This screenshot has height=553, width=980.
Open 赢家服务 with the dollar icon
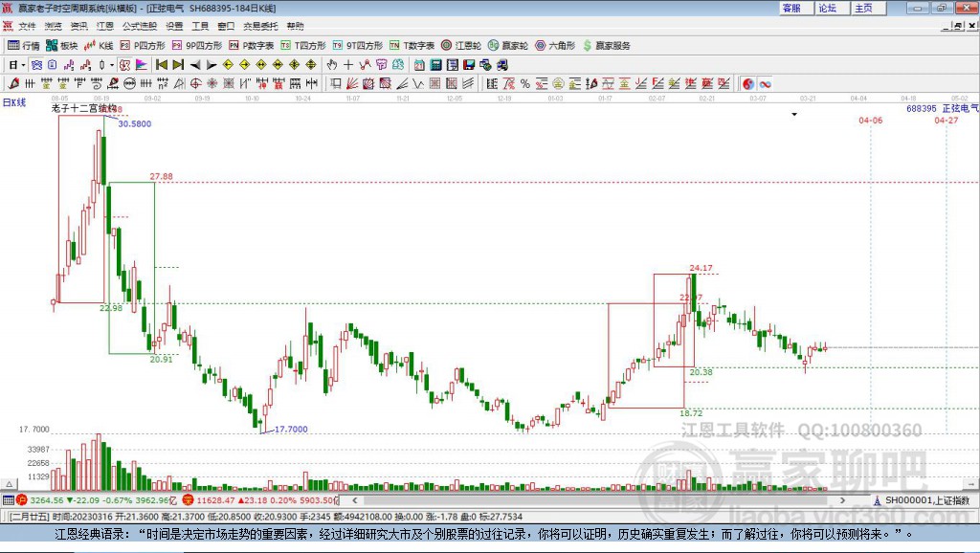click(606, 46)
